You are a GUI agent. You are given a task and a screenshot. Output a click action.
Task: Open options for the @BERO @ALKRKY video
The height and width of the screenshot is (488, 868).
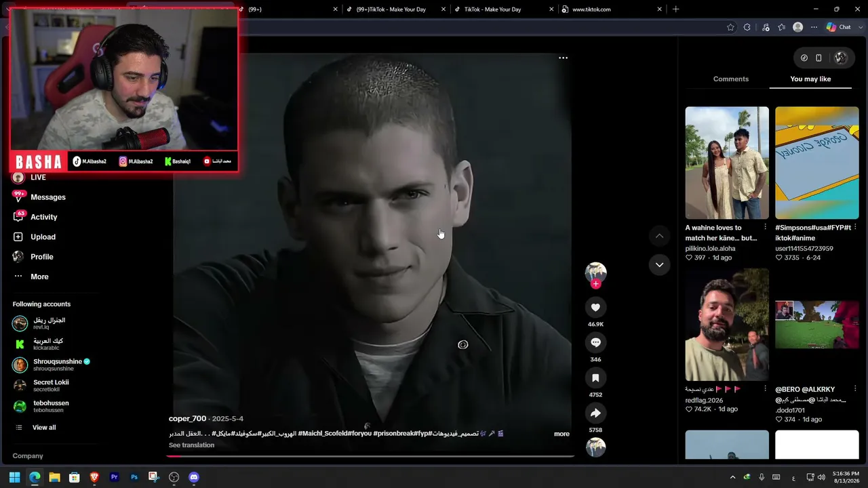point(855,389)
